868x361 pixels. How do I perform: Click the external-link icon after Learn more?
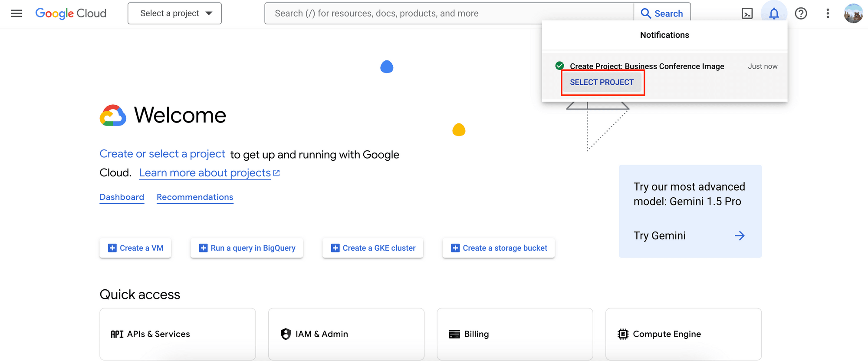pos(276,173)
